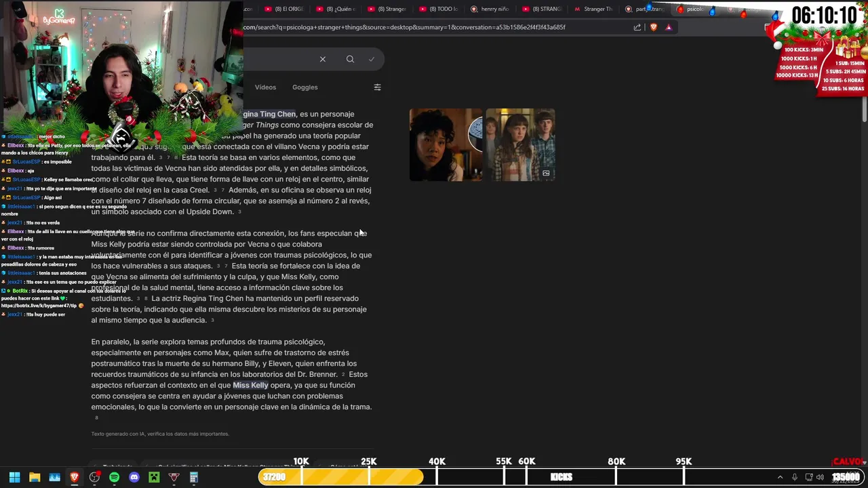The image size is (868, 488).
Task: Open Windows Start menu
Action: pyautogui.click(x=14, y=477)
